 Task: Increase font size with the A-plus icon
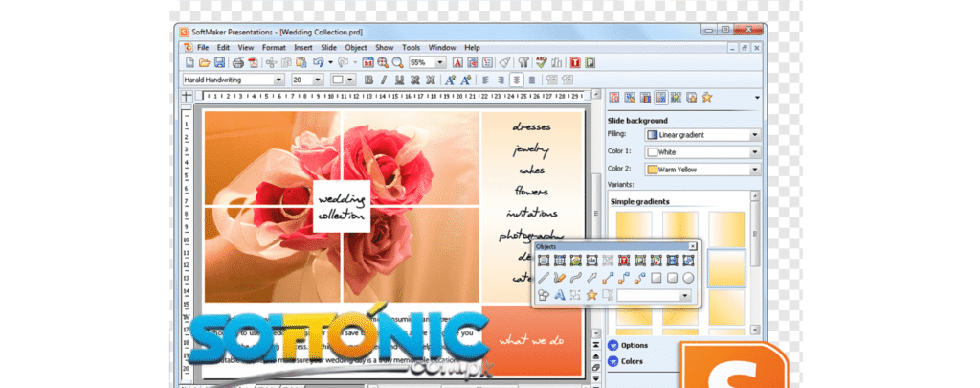point(450,80)
